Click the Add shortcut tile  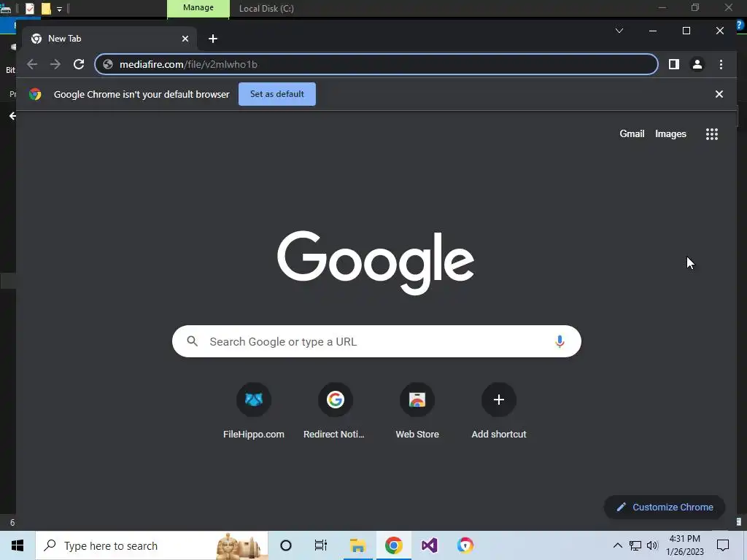pos(499,410)
